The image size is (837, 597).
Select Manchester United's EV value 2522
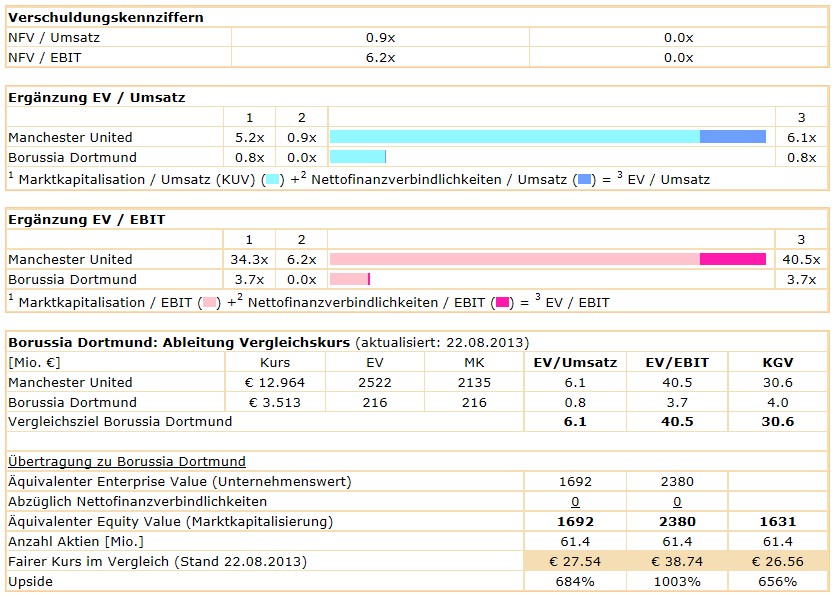[375, 383]
